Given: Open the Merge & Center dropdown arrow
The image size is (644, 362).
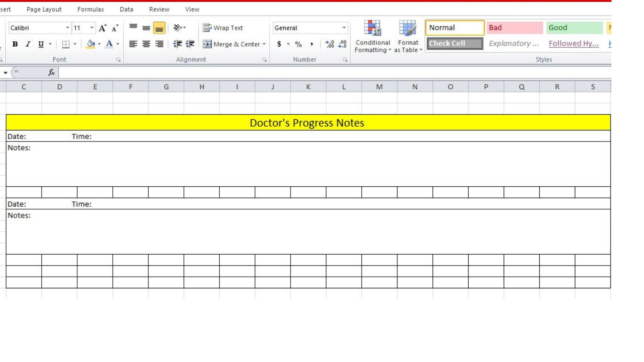Looking at the screenshot, I should [264, 44].
